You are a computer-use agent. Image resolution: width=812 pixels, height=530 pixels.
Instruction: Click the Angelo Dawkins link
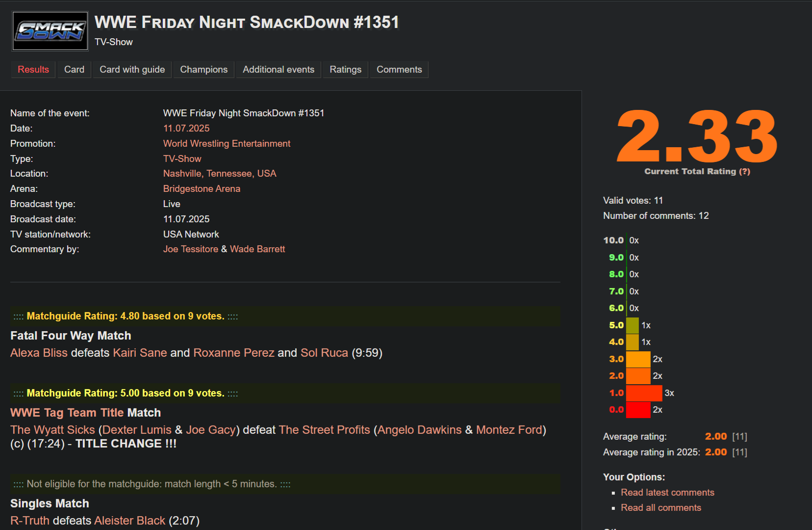click(x=419, y=430)
